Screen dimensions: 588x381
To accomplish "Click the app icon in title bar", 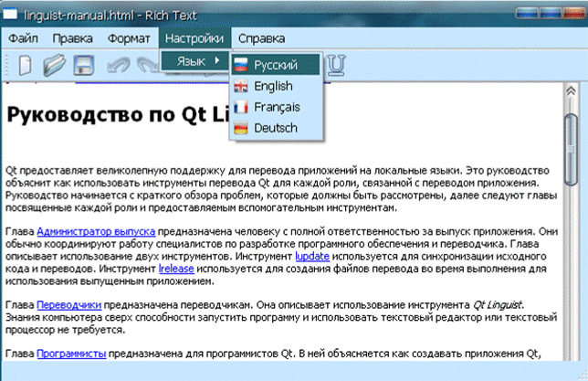I will pyautogui.click(x=10, y=15).
